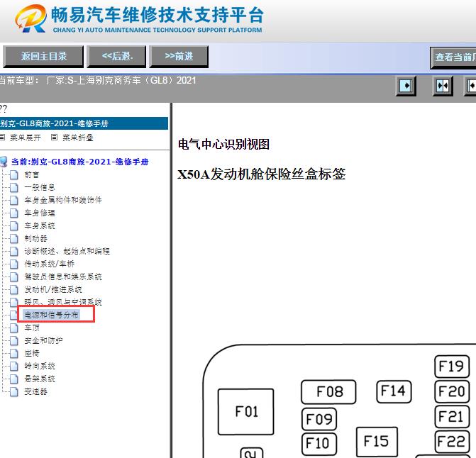476x458 pixels.
Task: Open 诊断概述、起始点和编程 chapter
Action: 67,251
